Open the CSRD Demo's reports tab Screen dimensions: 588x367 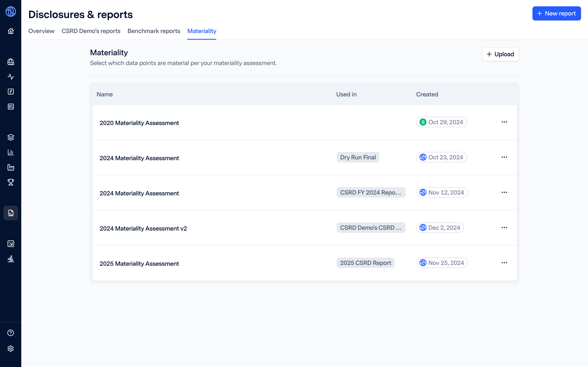click(91, 31)
